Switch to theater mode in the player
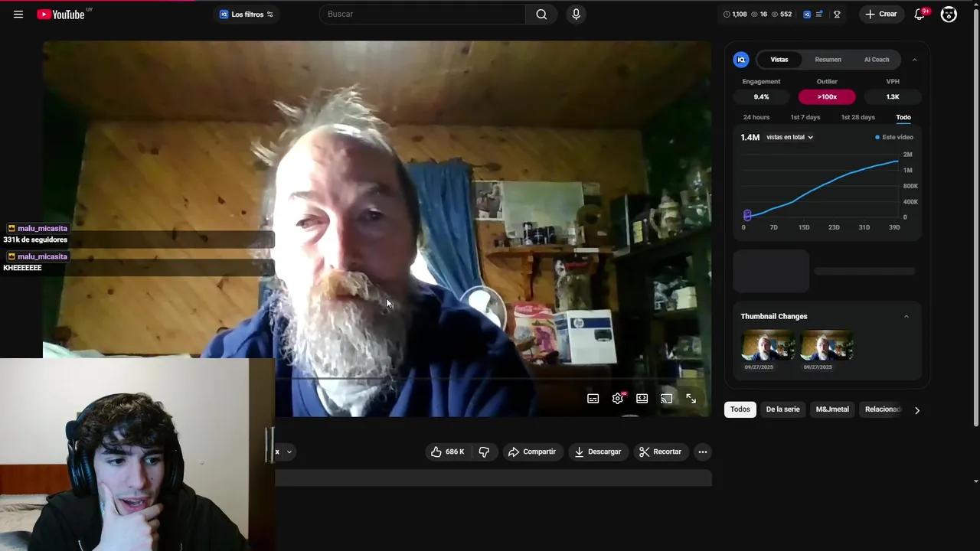The image size is (980, 551). pos(642,399)
